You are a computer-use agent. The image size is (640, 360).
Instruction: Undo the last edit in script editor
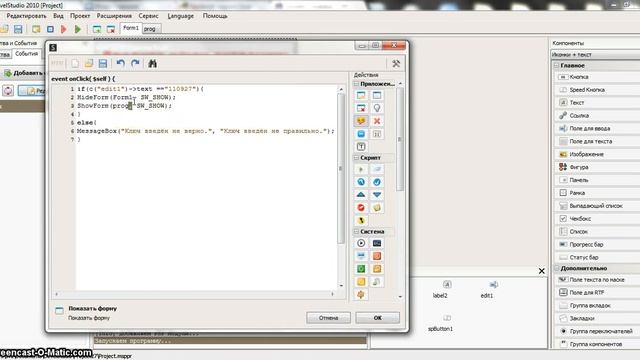(120, 63)
